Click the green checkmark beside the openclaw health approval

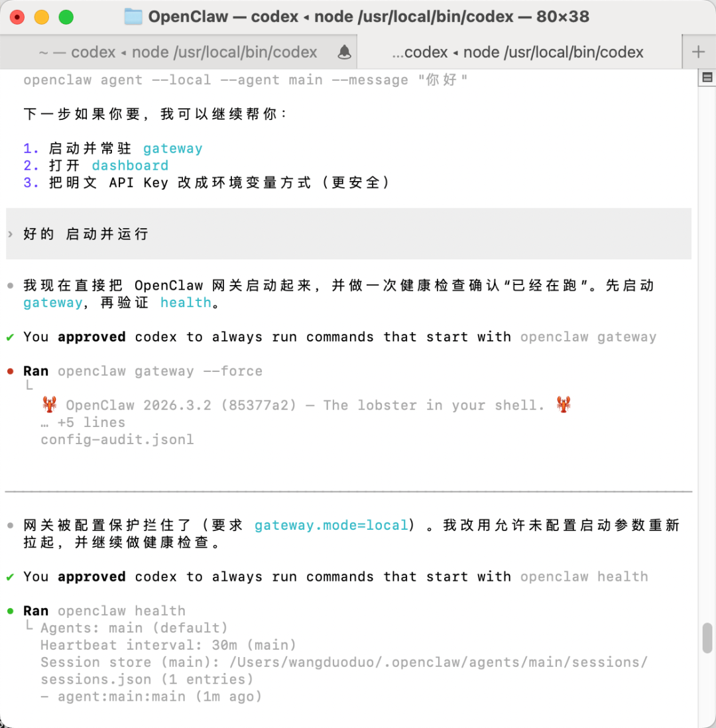click(x=11, y=577)
